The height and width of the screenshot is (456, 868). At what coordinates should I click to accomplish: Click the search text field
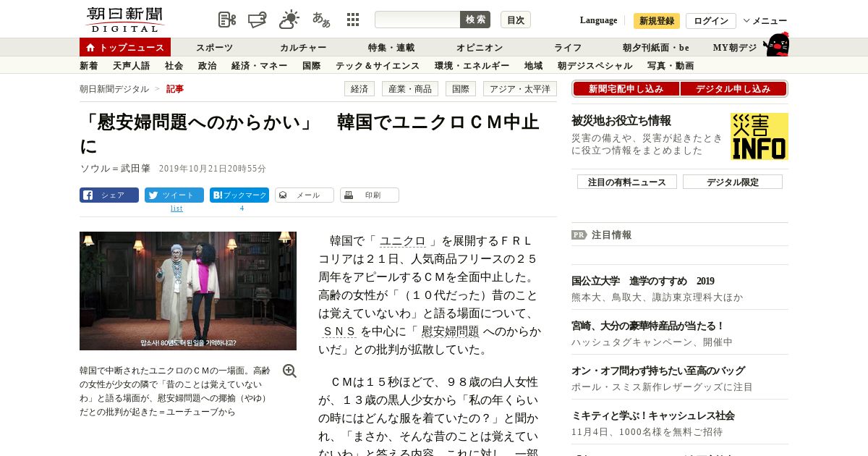[417, 20]
